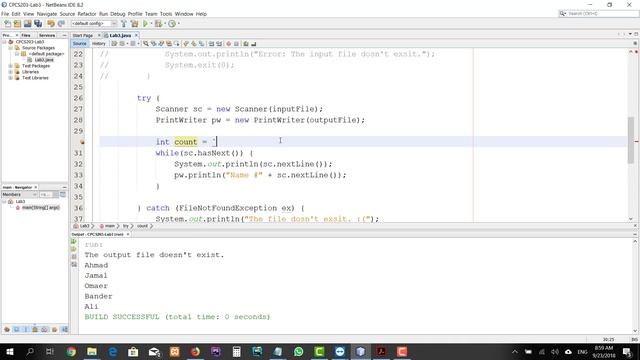
Task: Expand the Test Packages node
Action: [x=11, y=66]
